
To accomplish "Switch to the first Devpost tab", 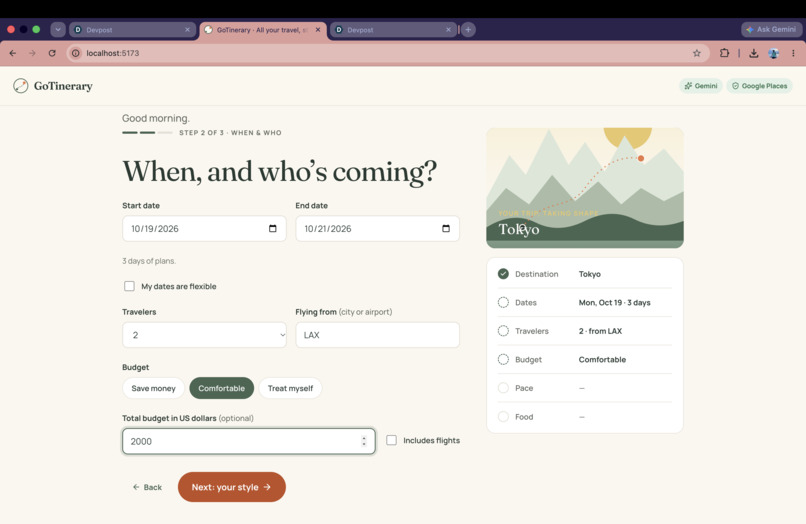I will (x=132, y=30).
